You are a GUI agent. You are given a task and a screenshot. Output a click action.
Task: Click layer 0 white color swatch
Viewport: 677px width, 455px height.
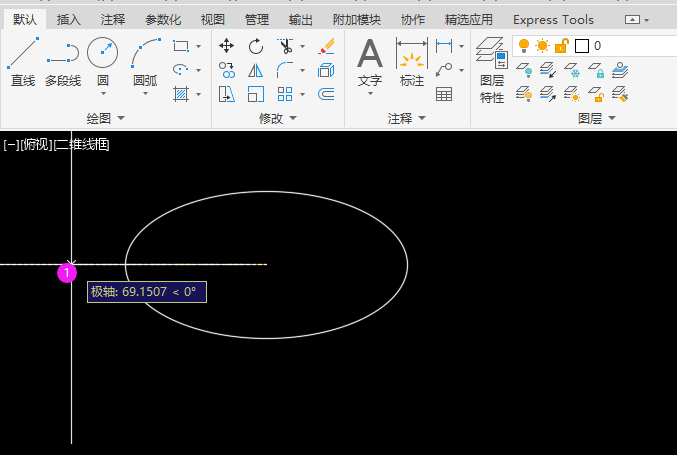click(x=582, y=46)
